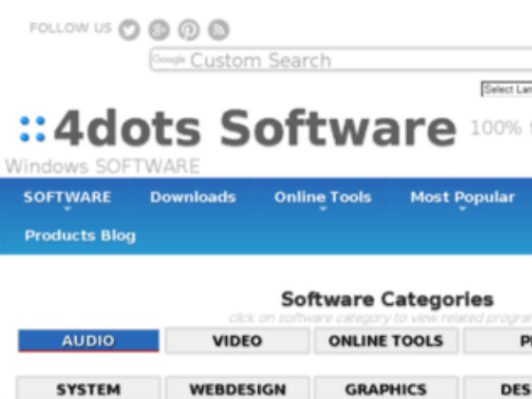Image resolution: width=532 pixels, height=399 pixels.
Task: Open the Twitter follow icon
Action: point(129,29)
